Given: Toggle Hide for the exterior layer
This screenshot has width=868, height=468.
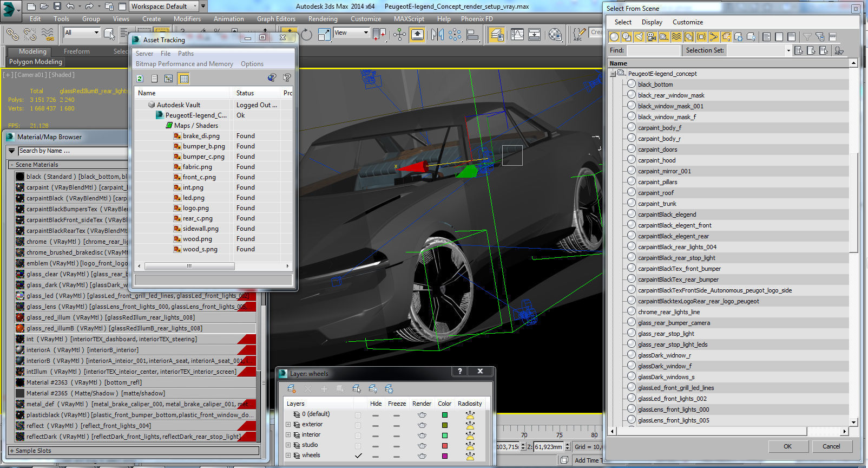Looking at the screenshot, I should (x=376, y=425).
